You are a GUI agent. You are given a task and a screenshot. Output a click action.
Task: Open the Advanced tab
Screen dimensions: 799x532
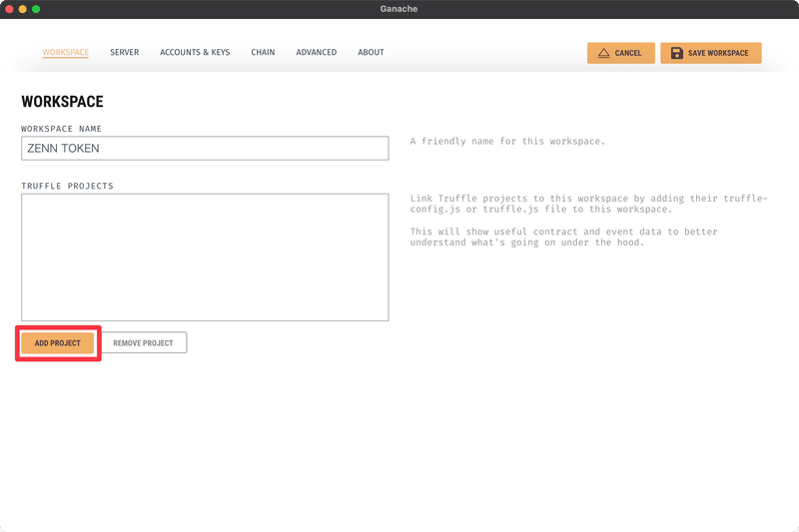click(x=317, y=53)
